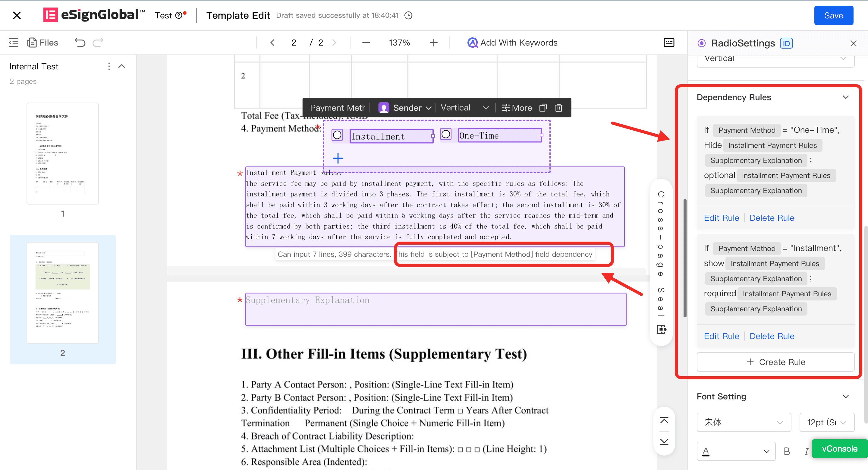This screenshot has height=470, width=868.
Task: Click the seal icon below Cross-page Seal
Action: [661, 329]
